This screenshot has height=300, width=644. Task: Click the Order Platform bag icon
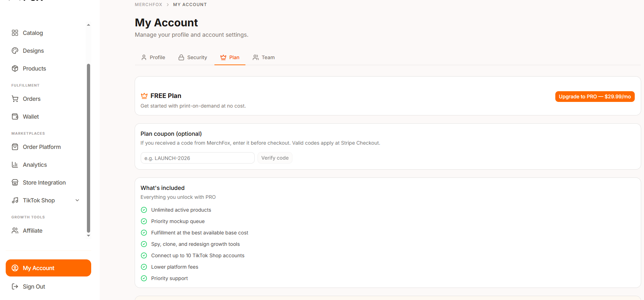(15, 147)
